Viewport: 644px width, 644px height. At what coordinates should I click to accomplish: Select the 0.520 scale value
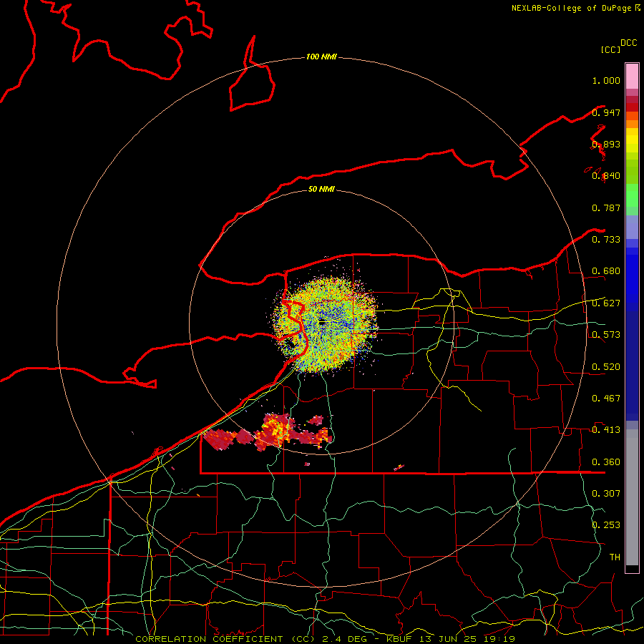pos(606,366)
